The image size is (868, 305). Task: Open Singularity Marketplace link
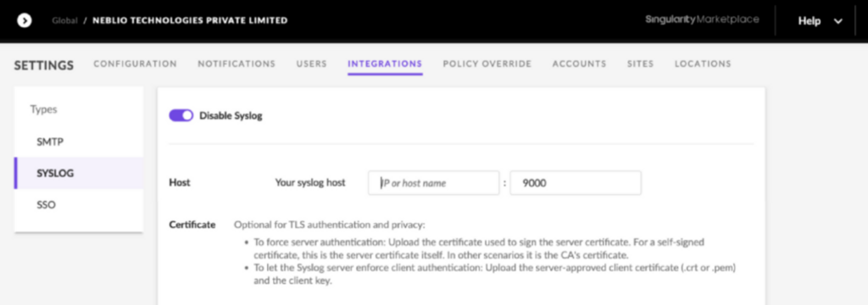[702, 19]
